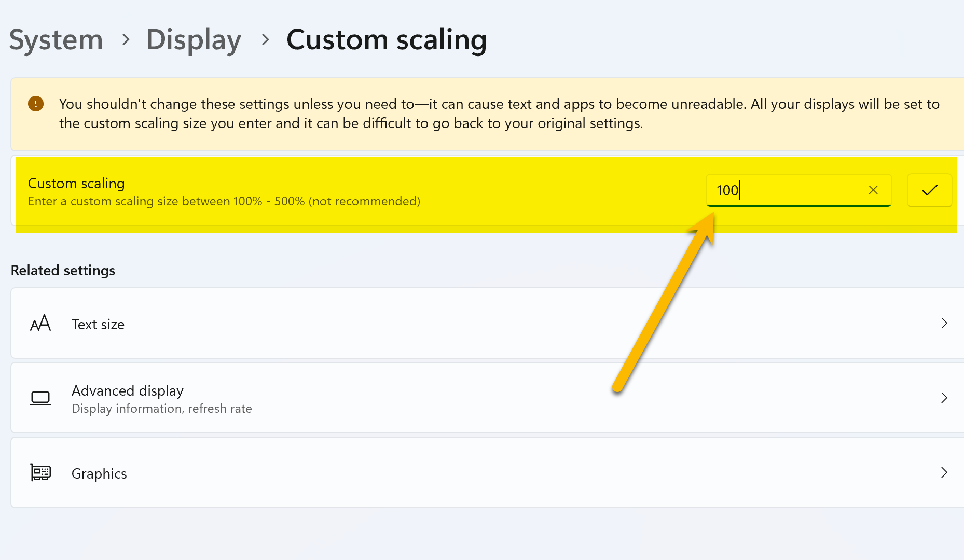
Task: Click the Text size AA icon
Action: (40, 323)
